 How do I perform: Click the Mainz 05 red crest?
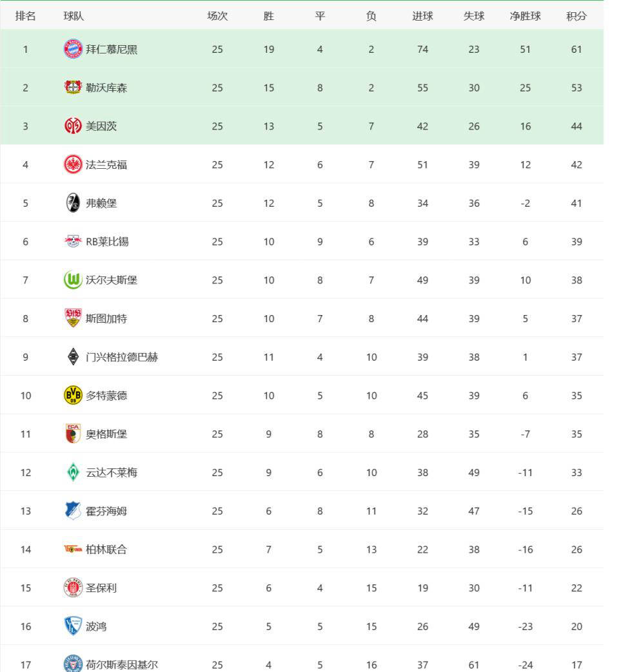(x=73, y=126)
